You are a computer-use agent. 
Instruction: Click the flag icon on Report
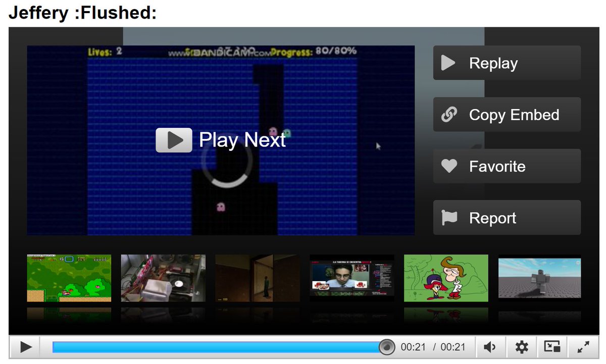[x=449, y=218]
